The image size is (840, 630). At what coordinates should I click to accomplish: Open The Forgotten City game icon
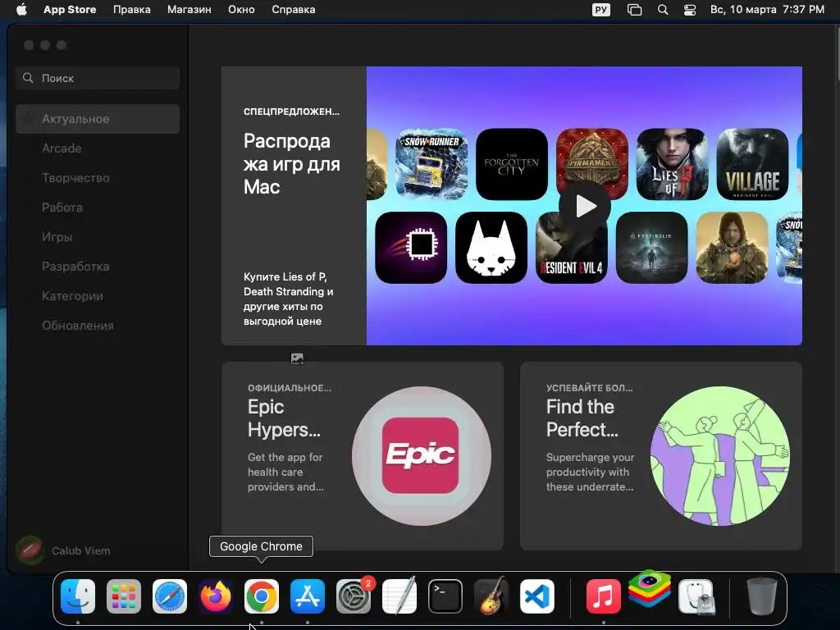coord(512,164)
